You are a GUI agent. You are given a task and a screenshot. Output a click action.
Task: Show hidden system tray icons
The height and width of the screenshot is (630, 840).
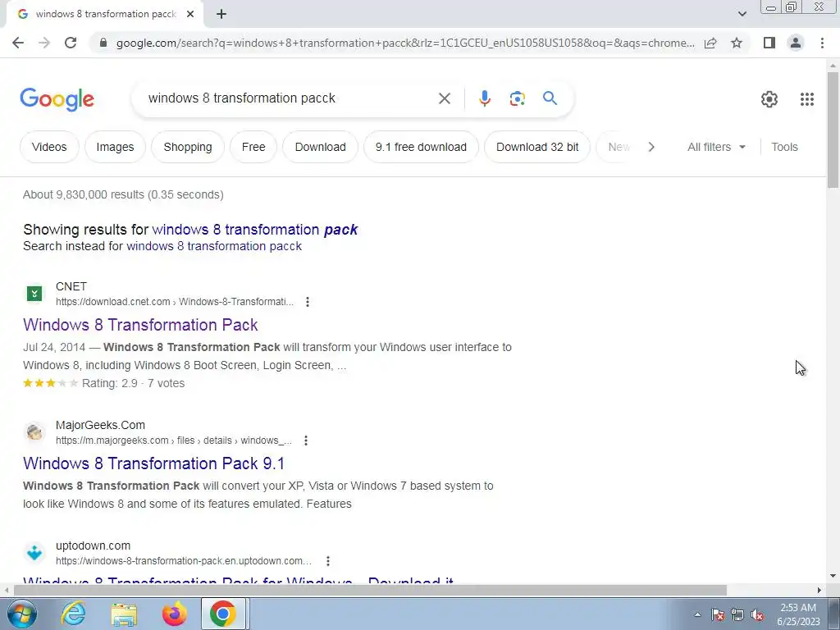697,614
